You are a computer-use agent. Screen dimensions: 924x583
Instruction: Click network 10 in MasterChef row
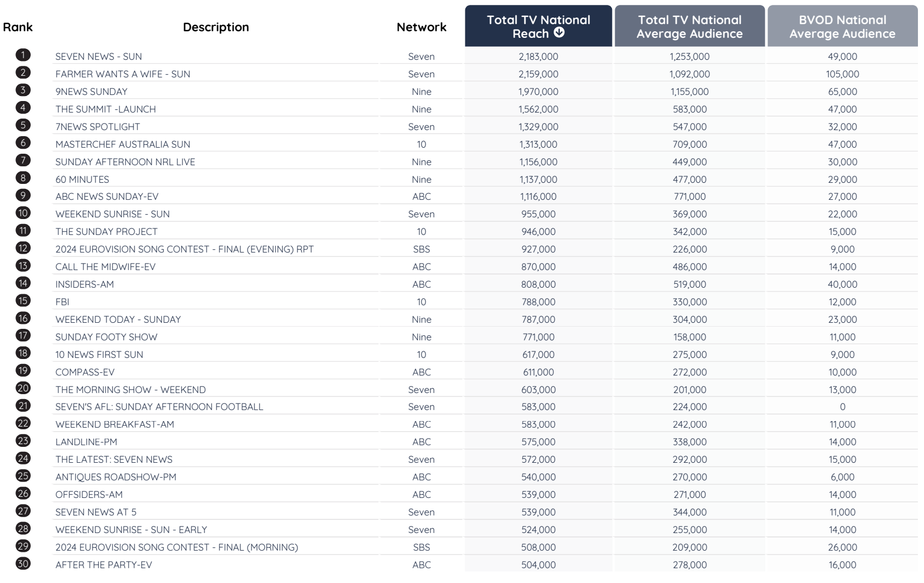[x=421, y=144]
